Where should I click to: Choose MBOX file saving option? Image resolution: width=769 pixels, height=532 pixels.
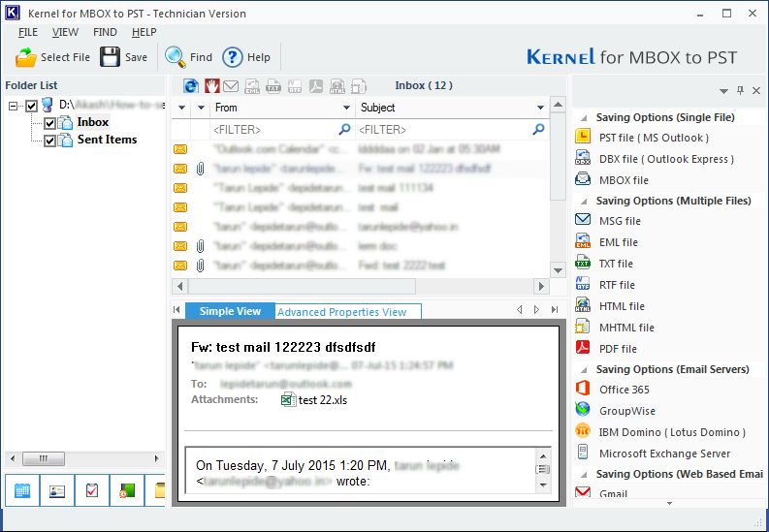[x=624, y=180]
